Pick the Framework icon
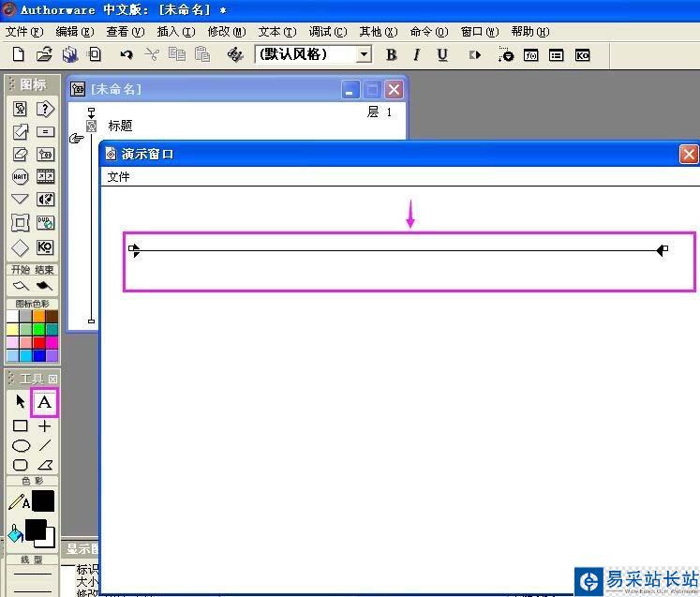 [20, 222]
